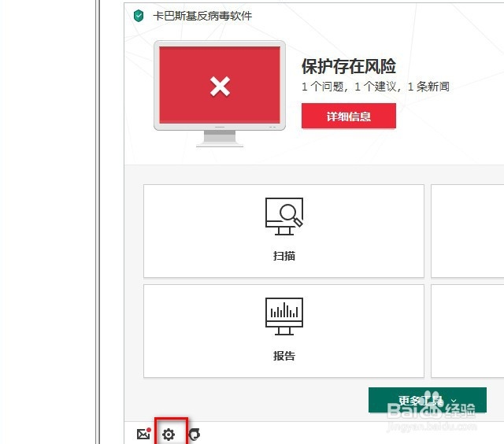Click the 卡巴斯基反病毒软件 title text
Viewport: 504px width, 444px height.
(202, 16)
